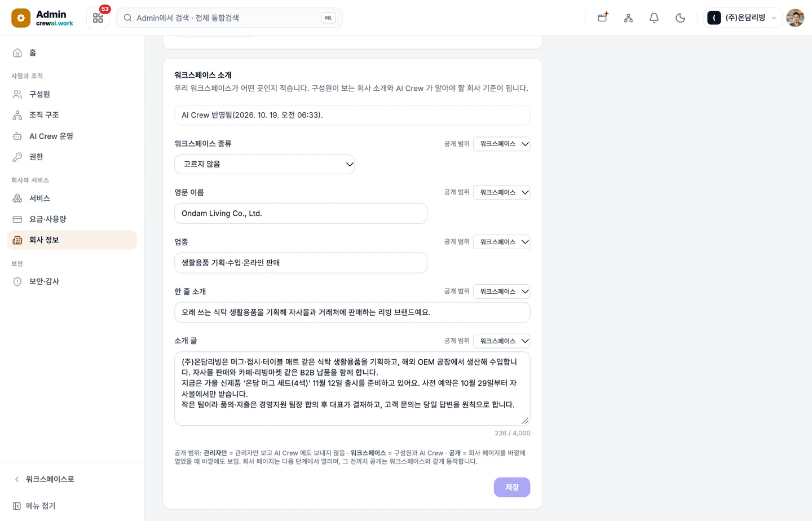This screenshot has height=521, width=812.
Task: Toggle dark mode moon icon
Action: pyautogui.click(x=680, y=18)
